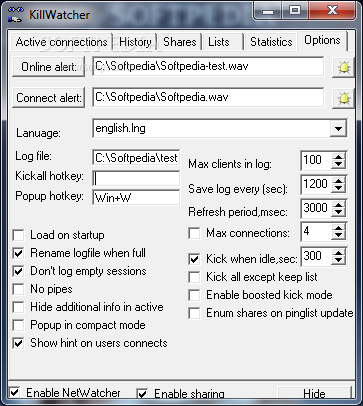Click the KillWatcher title bar app icon
Viewport: 363px width, 406px height.
coord(16,15)
